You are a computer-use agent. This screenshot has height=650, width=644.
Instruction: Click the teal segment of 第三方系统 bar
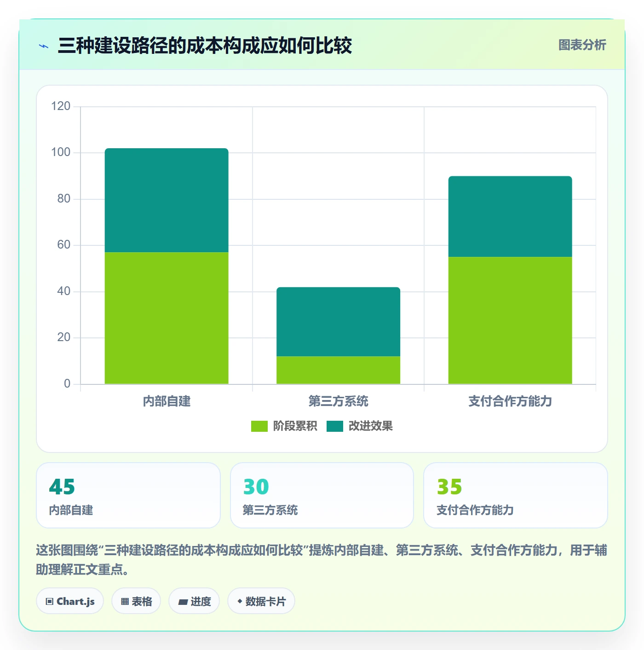click(x=338, y=322)
